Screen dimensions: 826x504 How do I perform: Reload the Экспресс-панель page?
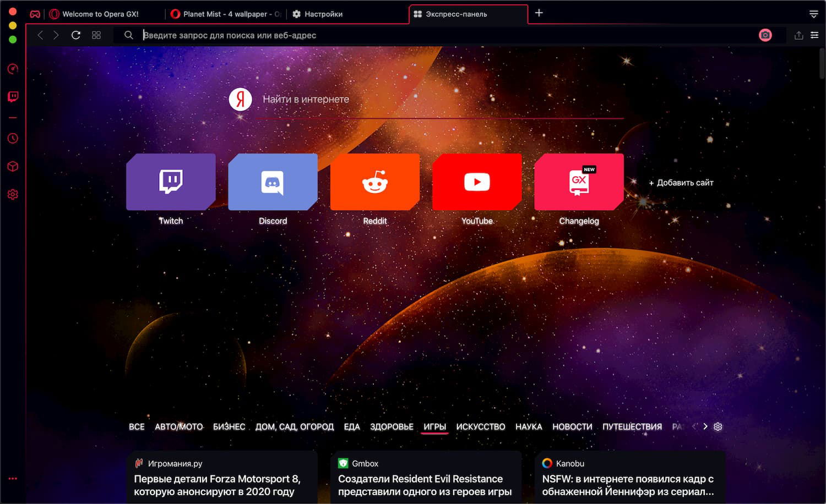(x=76, y=35)
